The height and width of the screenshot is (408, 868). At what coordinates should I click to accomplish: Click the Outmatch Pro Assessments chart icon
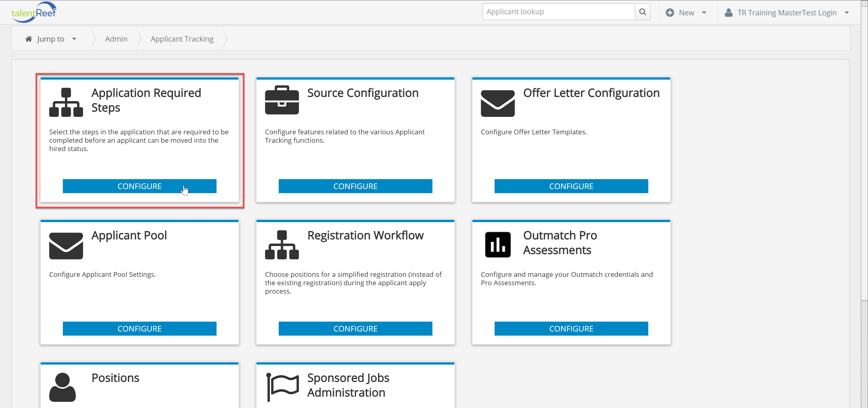(498, 245)
